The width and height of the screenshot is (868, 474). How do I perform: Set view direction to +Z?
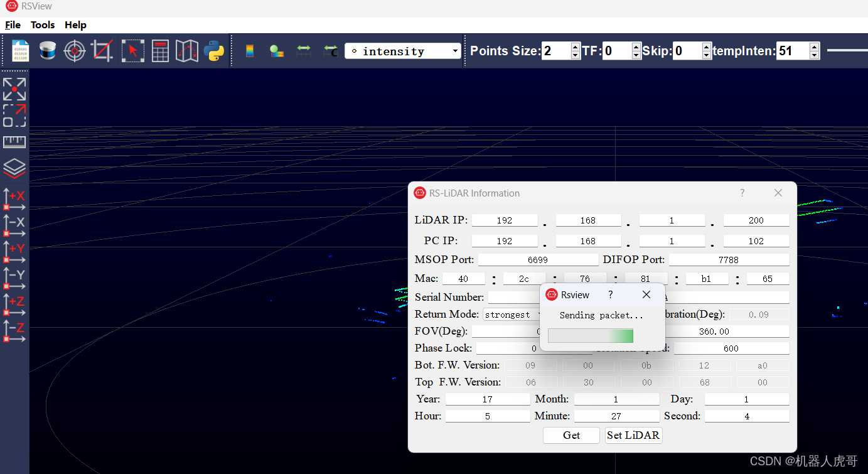(x=14, y=304)
